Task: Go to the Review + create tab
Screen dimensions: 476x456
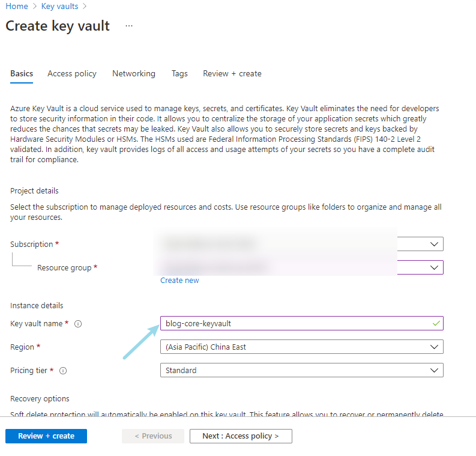Action: pyautogui.click(x=232, y=73)
